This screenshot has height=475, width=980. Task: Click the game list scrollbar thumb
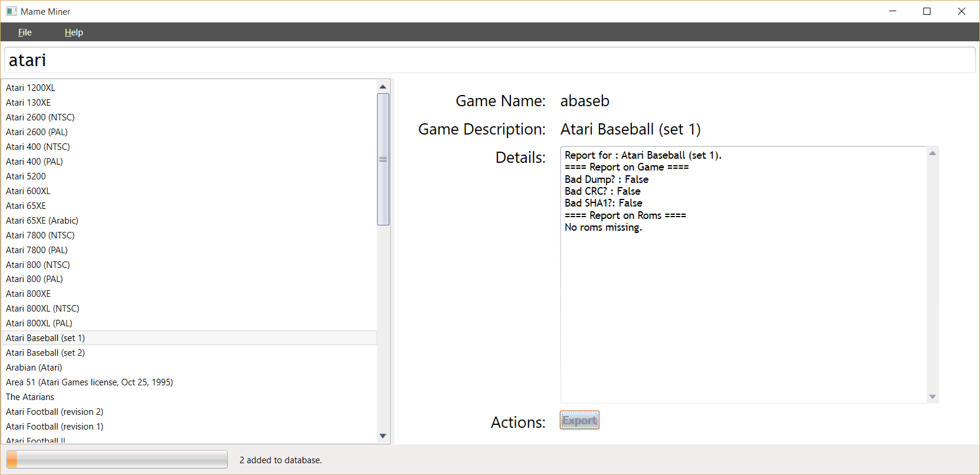coord(383,159)
